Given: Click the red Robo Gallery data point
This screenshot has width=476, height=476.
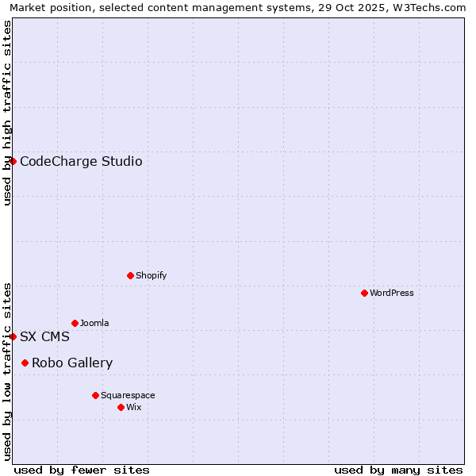Looking at the screenshot, I should (x=25, y=363).
